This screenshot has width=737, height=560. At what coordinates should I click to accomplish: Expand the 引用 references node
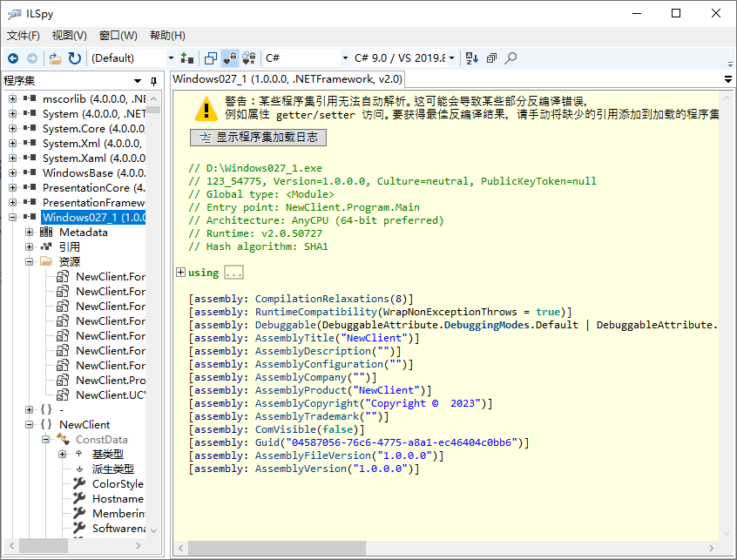click(x=29, y=247)
